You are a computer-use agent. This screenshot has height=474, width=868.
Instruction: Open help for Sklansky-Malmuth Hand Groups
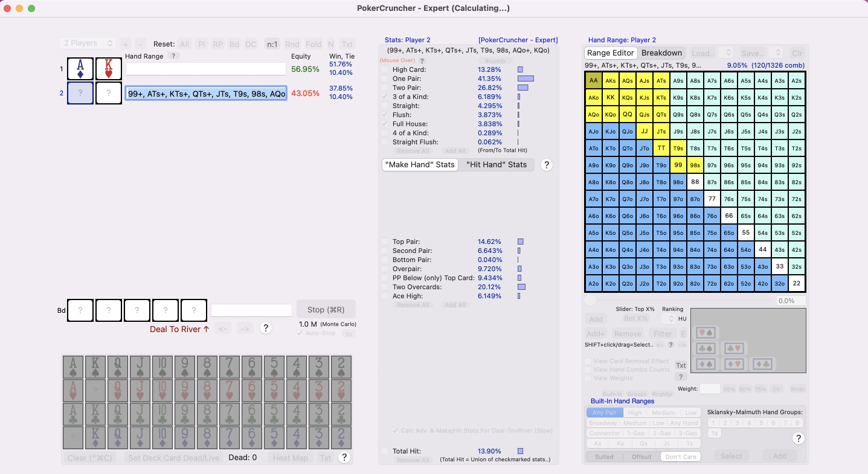point(799,438)
